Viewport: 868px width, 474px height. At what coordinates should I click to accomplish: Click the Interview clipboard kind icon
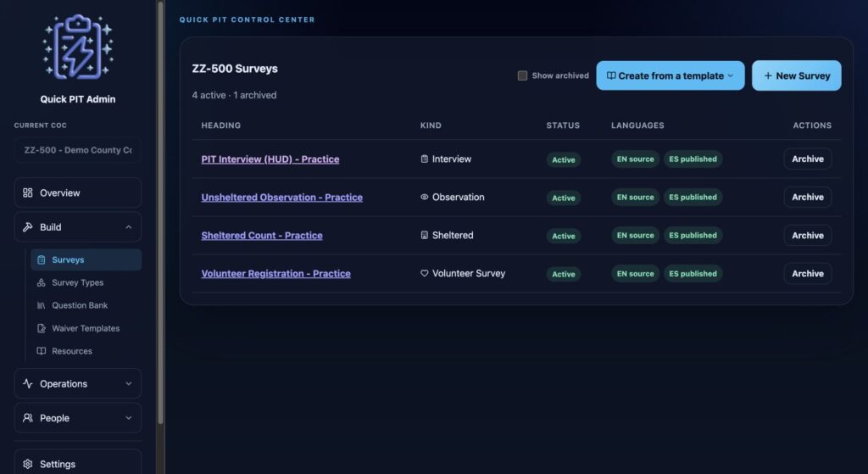[424, 159]
